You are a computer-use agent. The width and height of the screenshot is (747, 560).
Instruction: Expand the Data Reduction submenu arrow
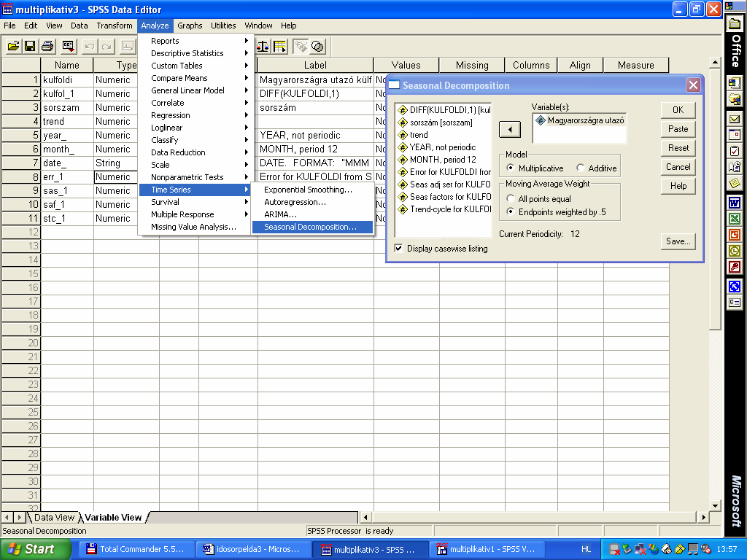[x=247, y=152]
